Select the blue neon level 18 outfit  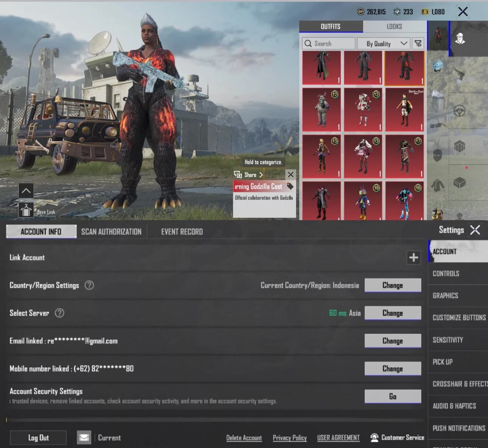tap(404, 201)
